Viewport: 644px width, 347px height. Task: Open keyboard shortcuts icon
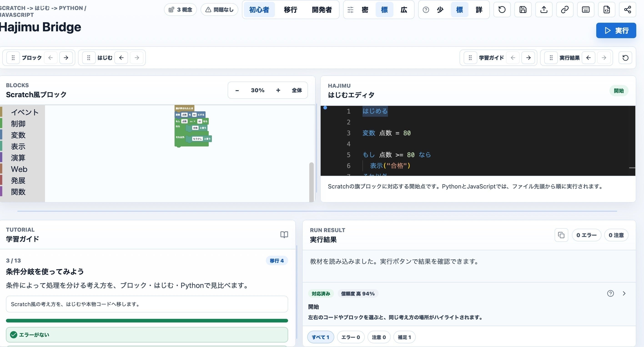click(586, 10)
